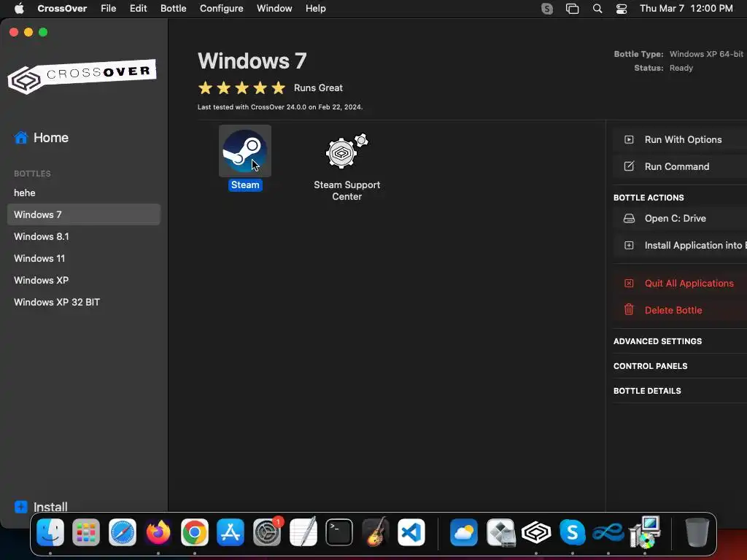Screen dimensions: 747x560
Task: Click the blue infinity-loop icon in Dock
Action: (x=608, y=532)
